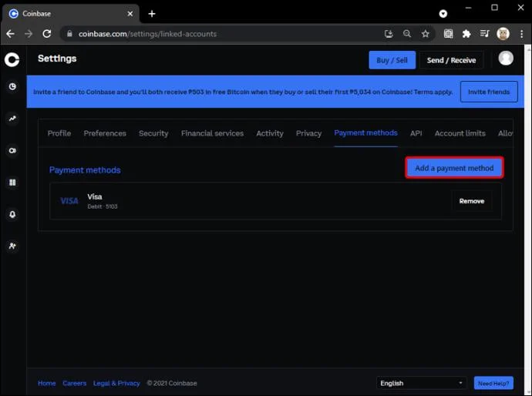Open the portfolio pie chart sidebar icon
Image resolution: width=532 pixels, height=396 pixels.
point(12,86)
